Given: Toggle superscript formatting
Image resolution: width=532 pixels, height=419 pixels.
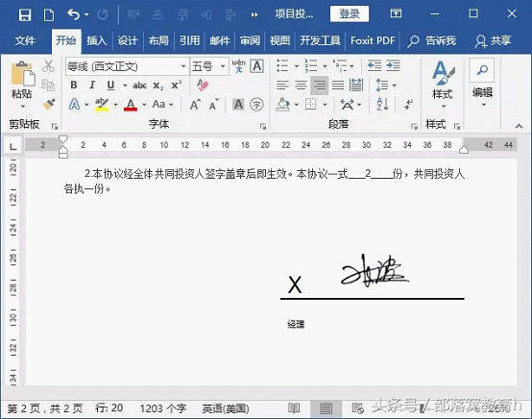Looking at the screenshot, I should coord(177,85).
